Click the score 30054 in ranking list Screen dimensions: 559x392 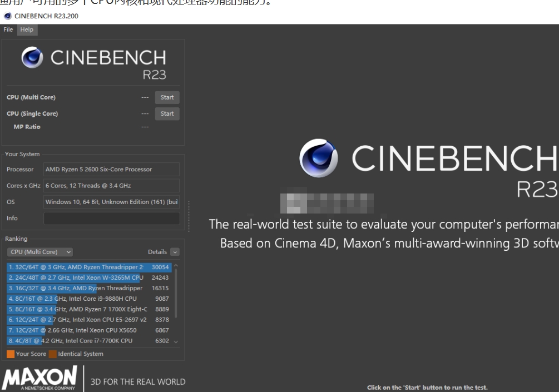(x=160, y=267)
